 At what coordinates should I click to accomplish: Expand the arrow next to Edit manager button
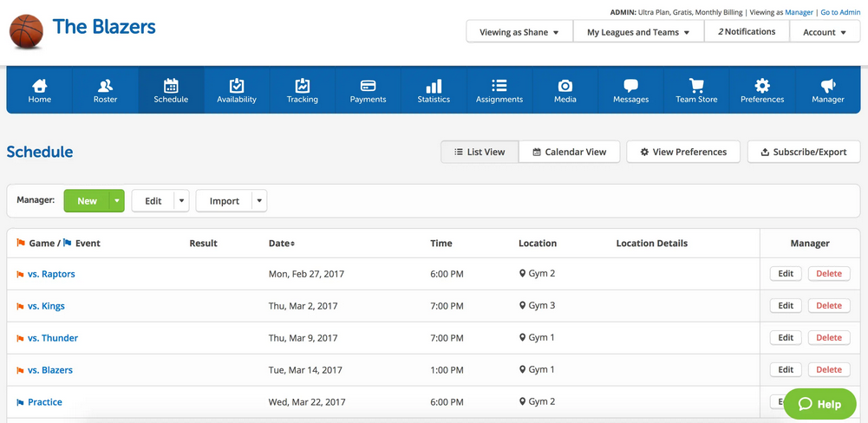pyautogui.click(x=181, y=201)
